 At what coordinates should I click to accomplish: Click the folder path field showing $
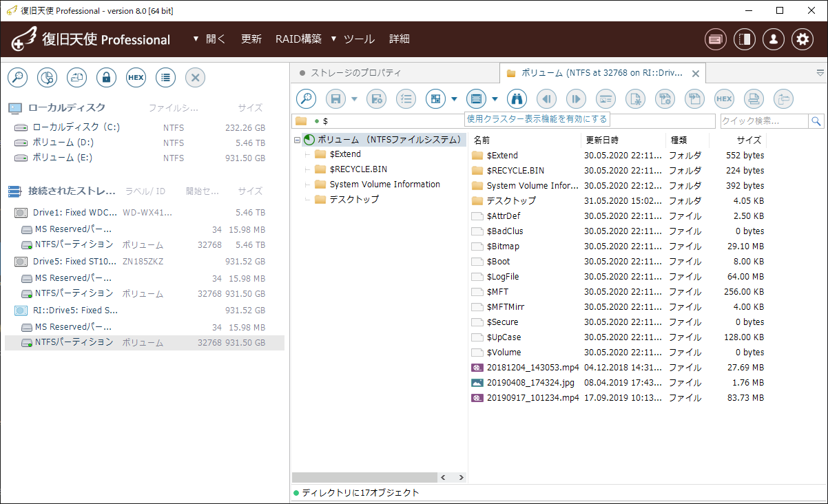504,121
